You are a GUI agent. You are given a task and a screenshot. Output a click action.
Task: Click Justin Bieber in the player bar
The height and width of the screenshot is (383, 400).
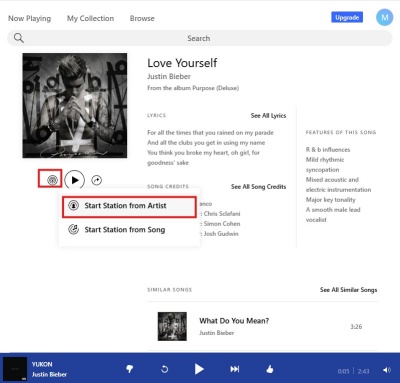(49, 375)
